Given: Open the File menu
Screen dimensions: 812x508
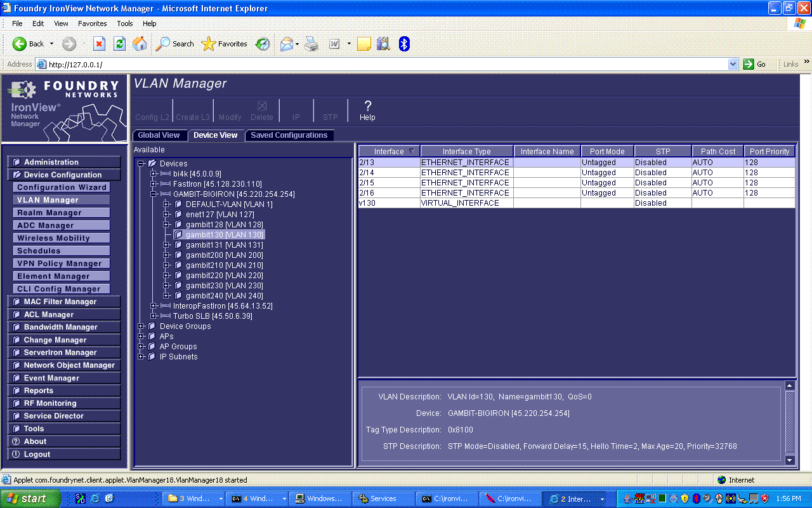Looking at the screenshot, I should click(17, 23).
